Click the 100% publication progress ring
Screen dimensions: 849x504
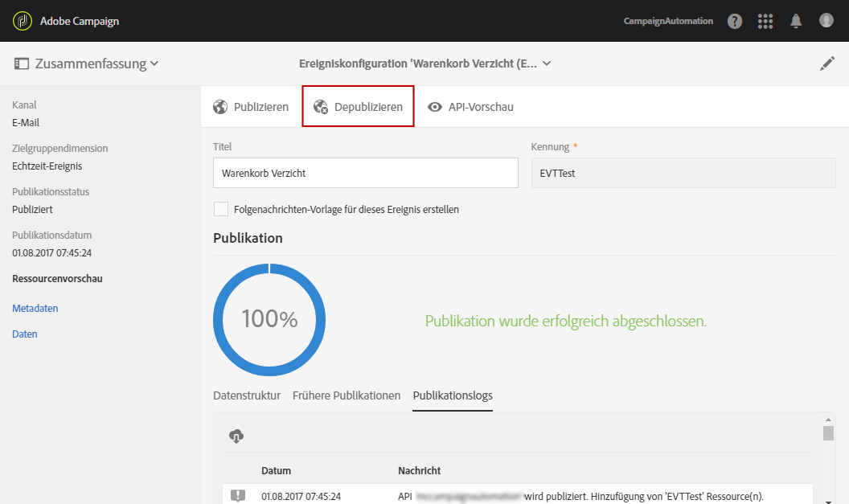tap(269, 319)
